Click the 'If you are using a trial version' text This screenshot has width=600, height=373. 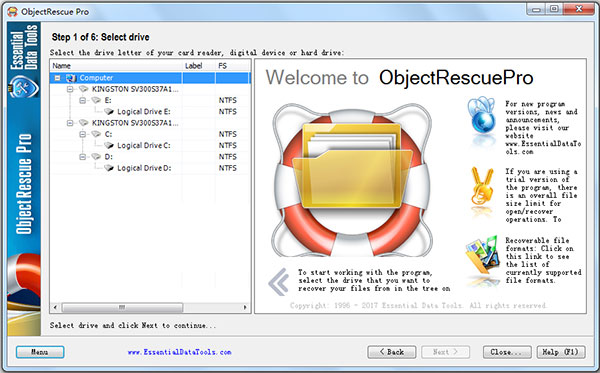(x=541, y=195)
